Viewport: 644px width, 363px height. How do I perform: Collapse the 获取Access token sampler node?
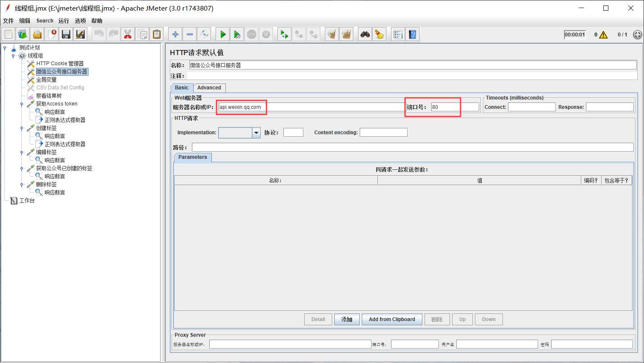coord(22,104)
